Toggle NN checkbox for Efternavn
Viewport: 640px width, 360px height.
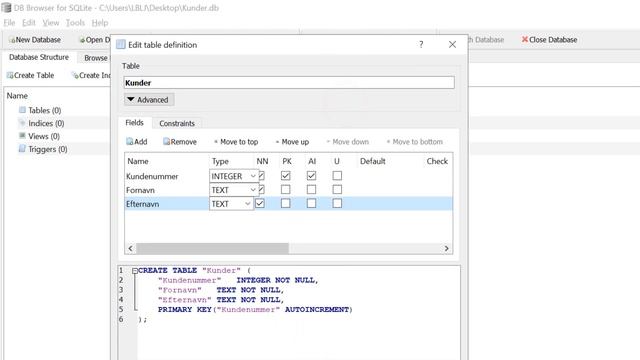[x=260, y=203]
